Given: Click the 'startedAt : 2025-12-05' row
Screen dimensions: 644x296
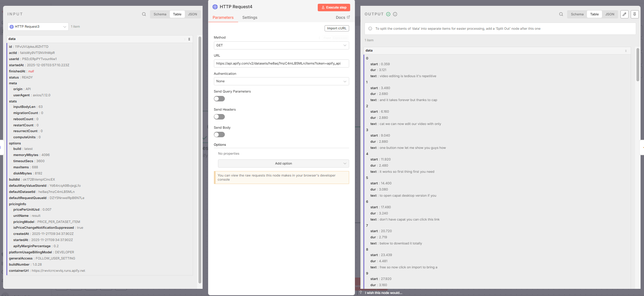Looking at the screenshot, I should pyautogui.click(x=39, y=65).
